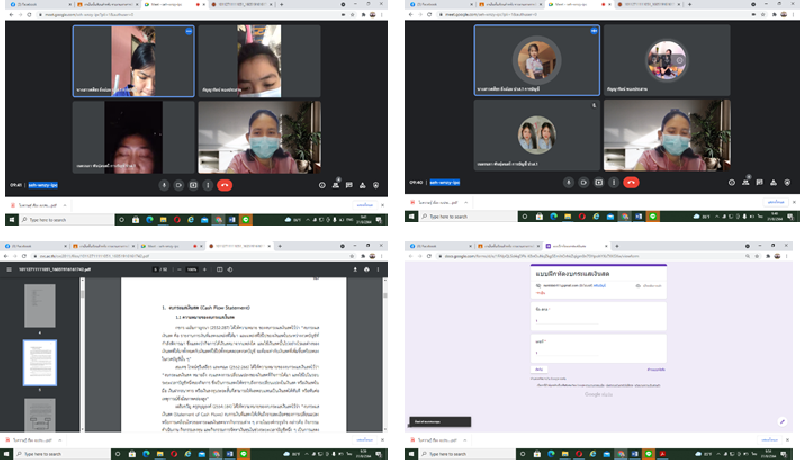Open more options menu in live video Meet toolbar
This screenshot has width=800, height=460.
coord(207,185)
